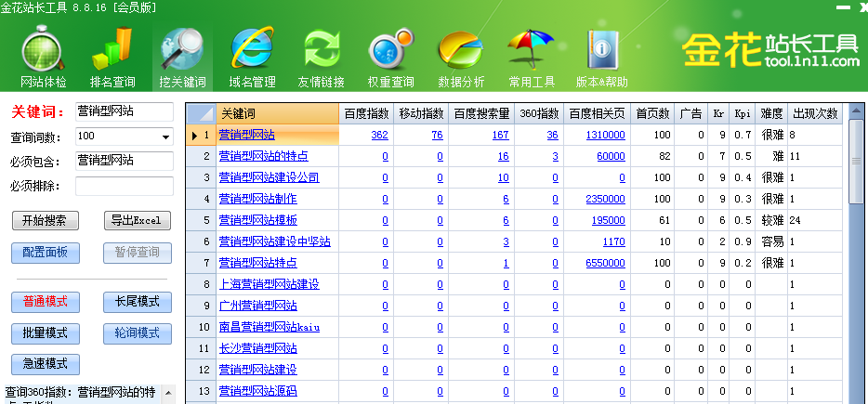The width and height of the screenshot is (868, 404).
Task: Click the 导出Excel export button
Action: pyautogui.click(x=138, y=221)
